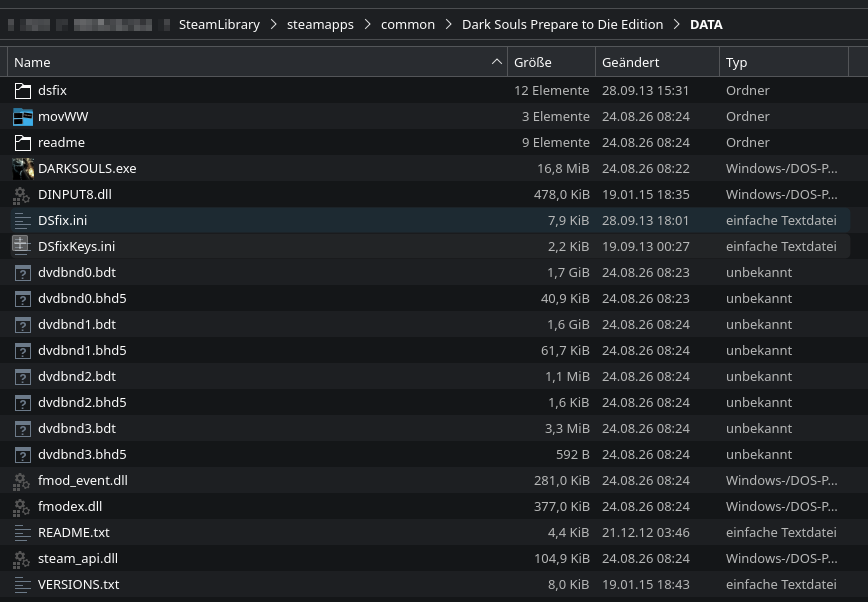The height and width of the screenshot is (602, 868).
Task: Select the README.txt file name
Action: pyautogui.click(x=74, y=533)
